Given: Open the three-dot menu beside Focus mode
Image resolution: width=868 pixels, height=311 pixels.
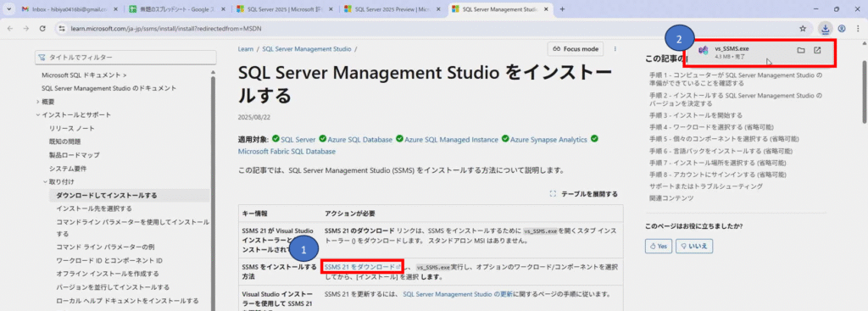Looking at the screenshot, I should (615, 48).
